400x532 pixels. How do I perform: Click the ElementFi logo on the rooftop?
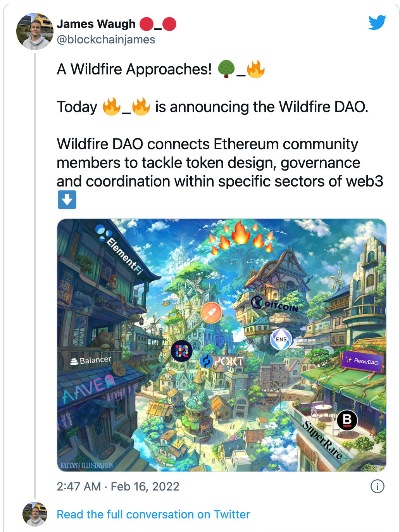[x=119, y=249]
